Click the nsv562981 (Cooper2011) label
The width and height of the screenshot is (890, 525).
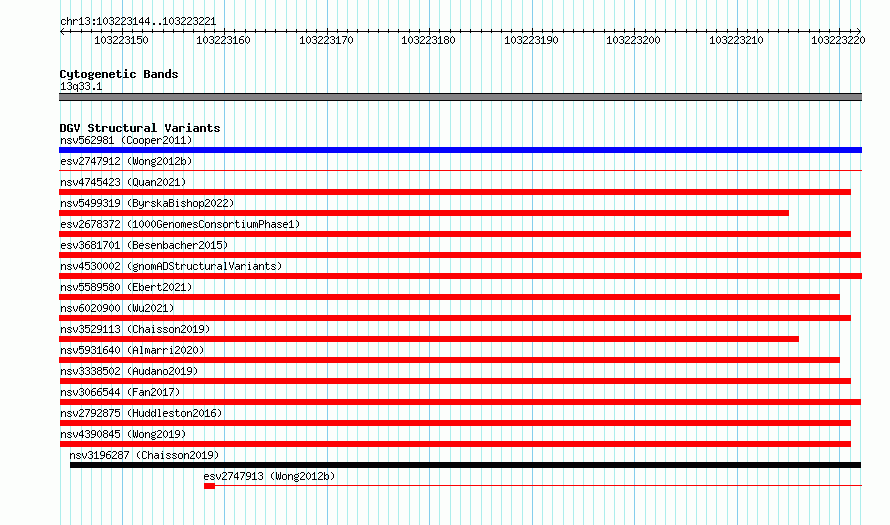coord(126,140)
